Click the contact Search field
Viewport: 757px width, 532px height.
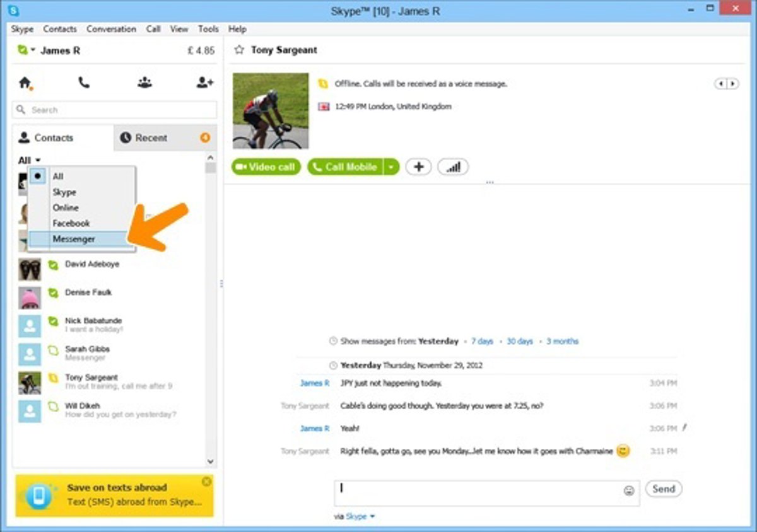[x=115, y=110]
